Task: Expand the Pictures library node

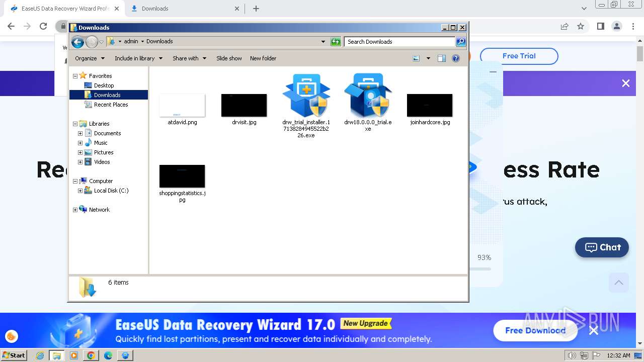Action: point(80,152)
